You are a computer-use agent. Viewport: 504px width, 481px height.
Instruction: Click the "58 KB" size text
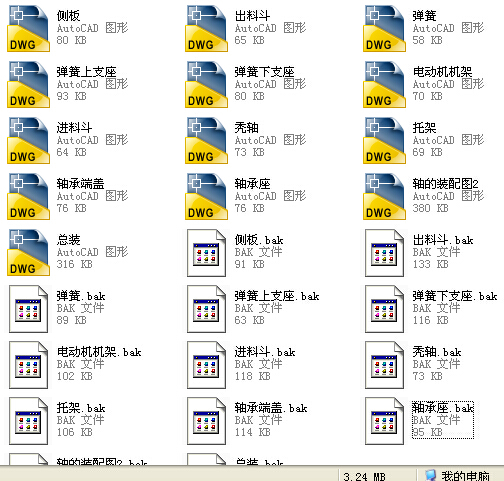pos(427,40)
